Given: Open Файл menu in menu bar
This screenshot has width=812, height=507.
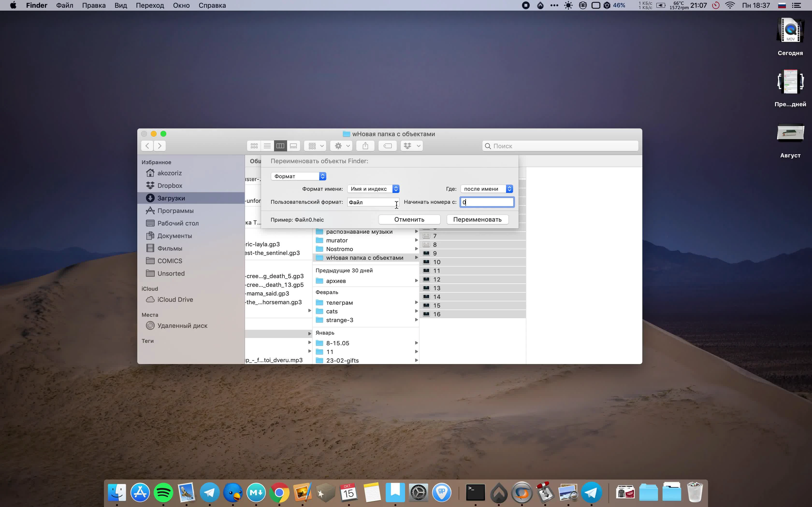Looking at the screenshot, I should pos(64,5).
